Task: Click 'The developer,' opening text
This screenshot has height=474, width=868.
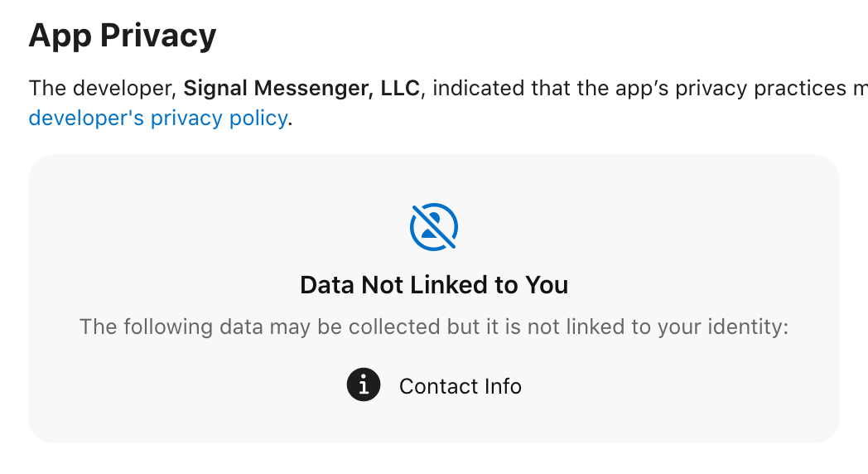Action: 103,89
